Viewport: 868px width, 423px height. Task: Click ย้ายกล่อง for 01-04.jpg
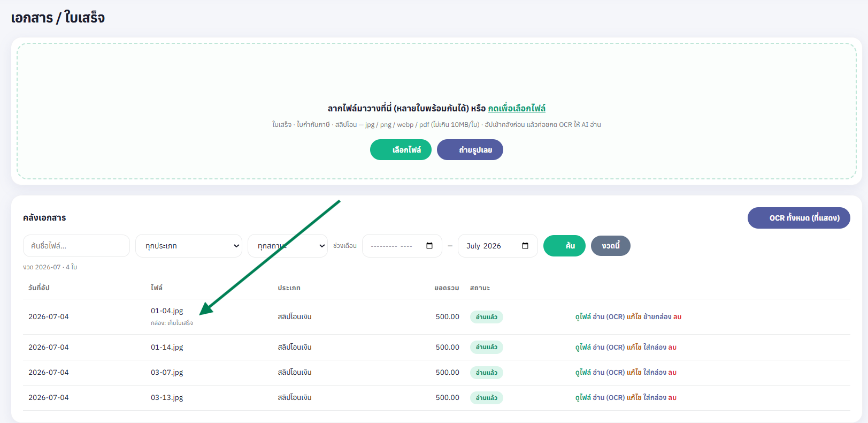point(657,317)
